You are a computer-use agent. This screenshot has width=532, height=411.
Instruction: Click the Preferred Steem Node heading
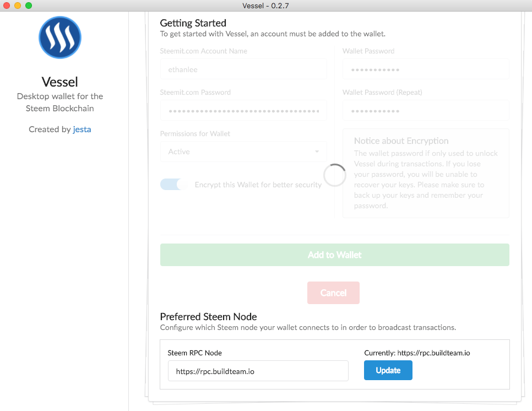pos(208,317)
